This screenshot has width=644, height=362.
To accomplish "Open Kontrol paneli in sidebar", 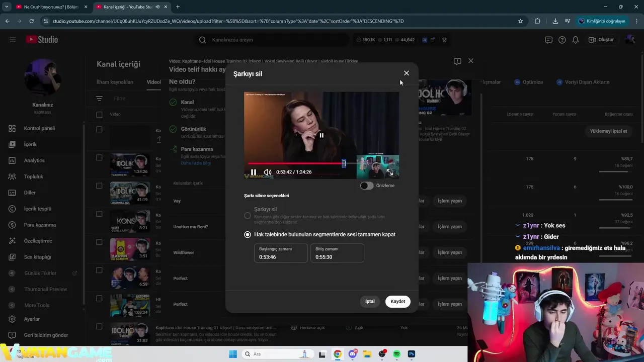I will tap(40, 128).
